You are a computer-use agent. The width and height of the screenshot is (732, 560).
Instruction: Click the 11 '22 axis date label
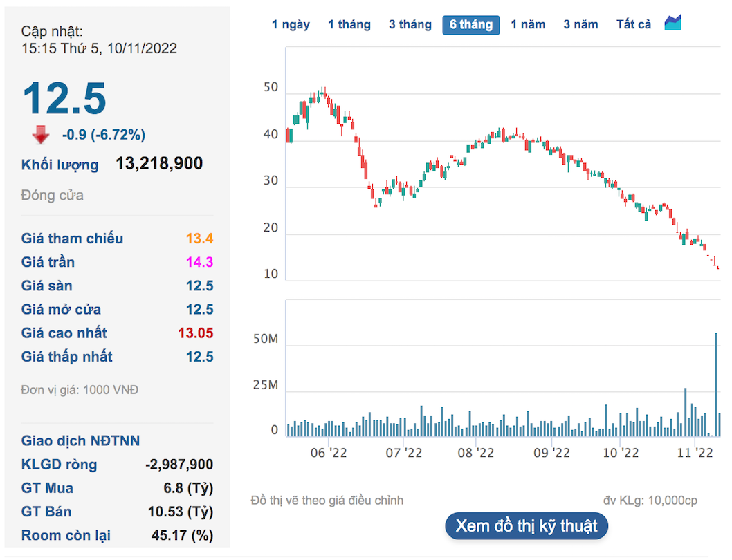click(x=695, y=453)
